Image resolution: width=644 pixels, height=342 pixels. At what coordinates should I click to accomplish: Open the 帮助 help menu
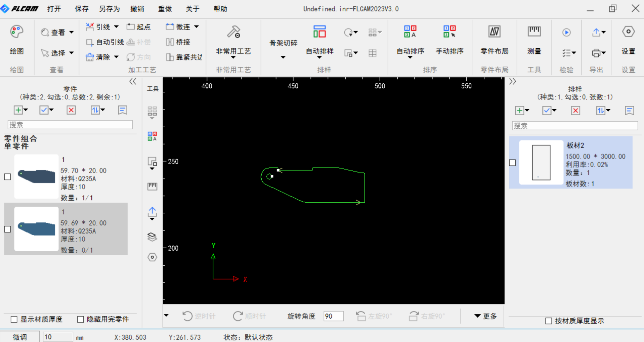pos(220,9)
